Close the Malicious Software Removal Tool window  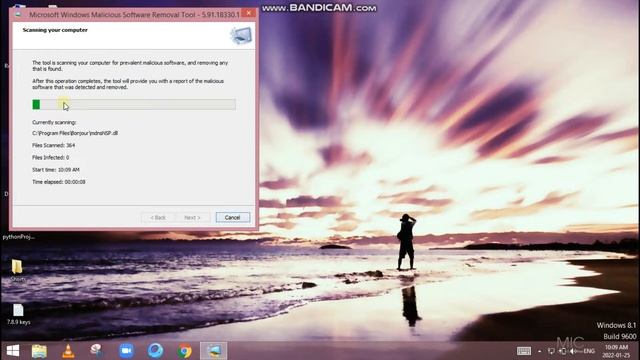(x=248, y=13)
